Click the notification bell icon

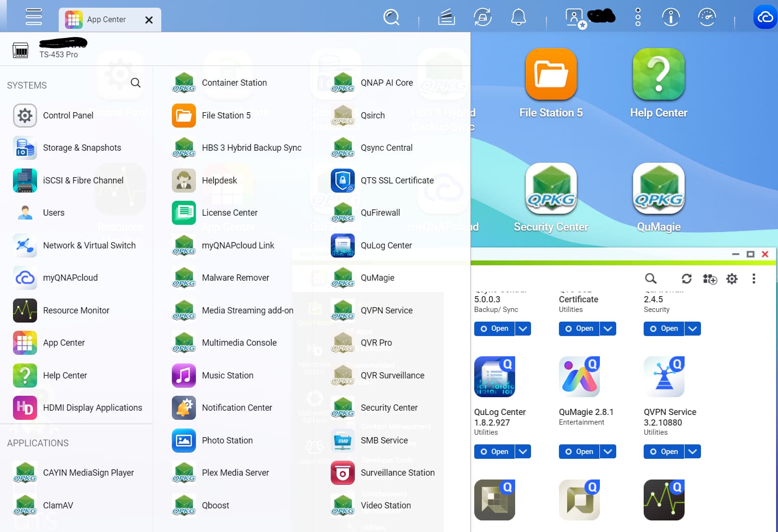click(x=518, y=18)
